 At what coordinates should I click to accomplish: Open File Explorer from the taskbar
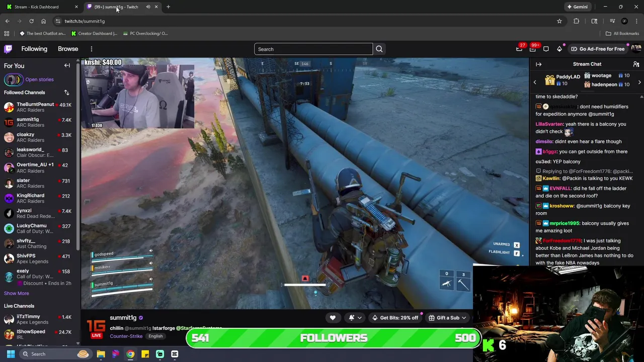pos(101,354)
